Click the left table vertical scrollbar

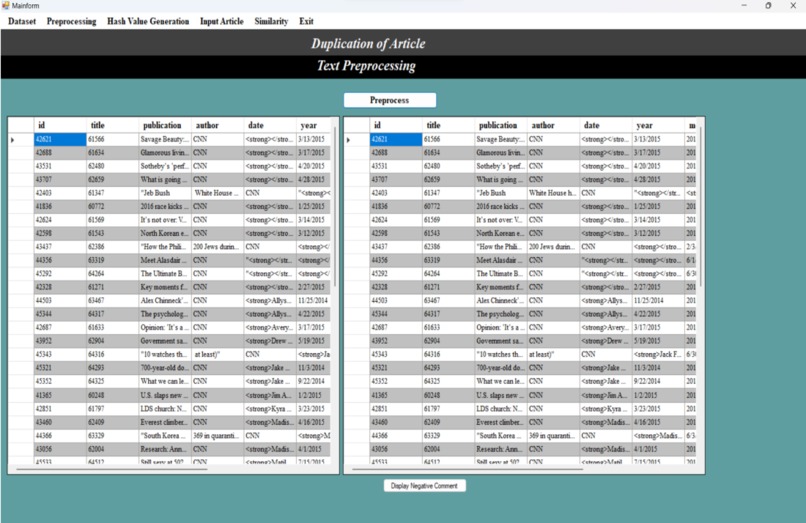click(335, 206)
